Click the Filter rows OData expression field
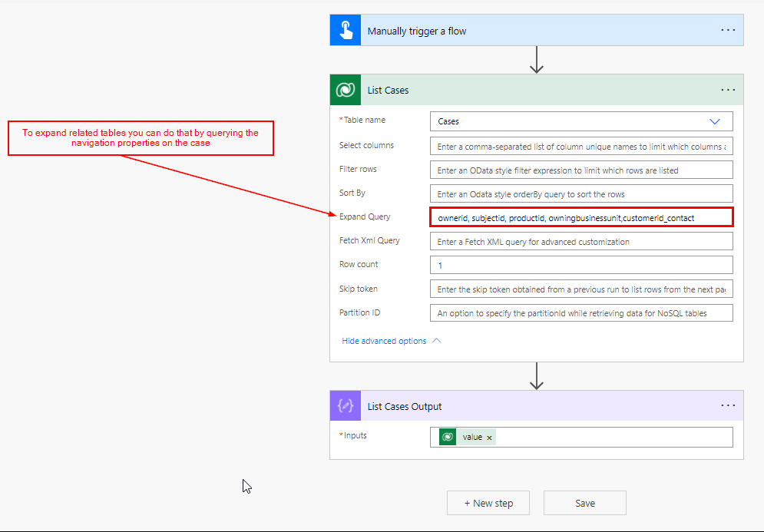Viewport: 764px width, 532px height. click(581, 169)
